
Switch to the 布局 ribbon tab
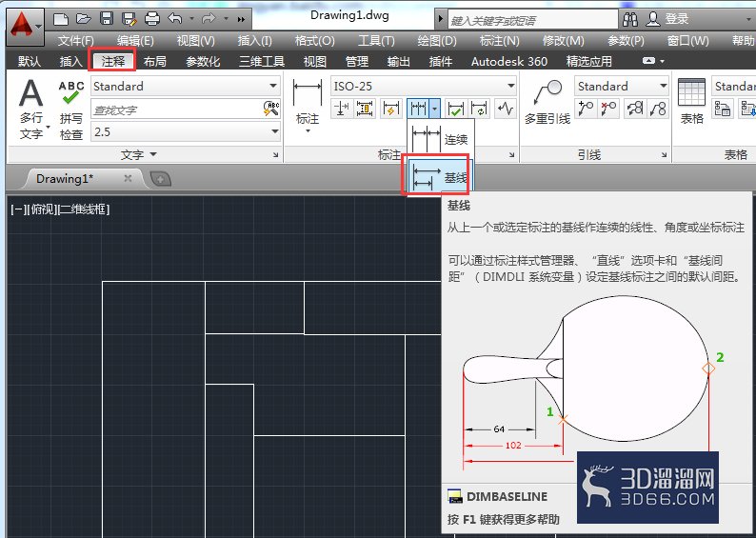coord(155,61)
